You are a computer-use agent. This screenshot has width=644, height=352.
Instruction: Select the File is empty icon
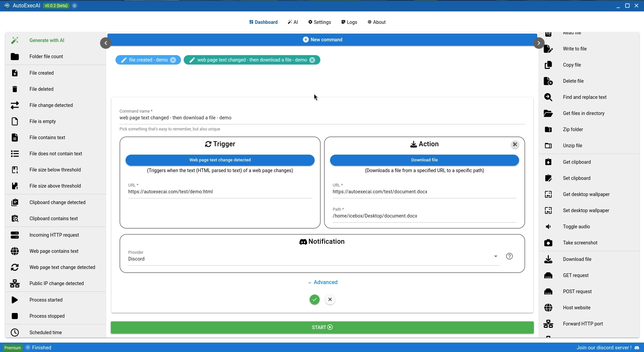point(15,121)
